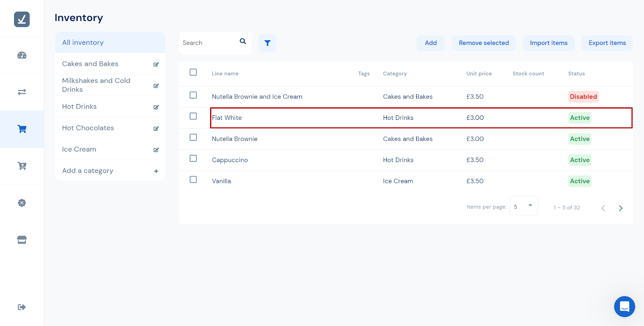Click the Inventory page heading

click(x=79, y=18)
